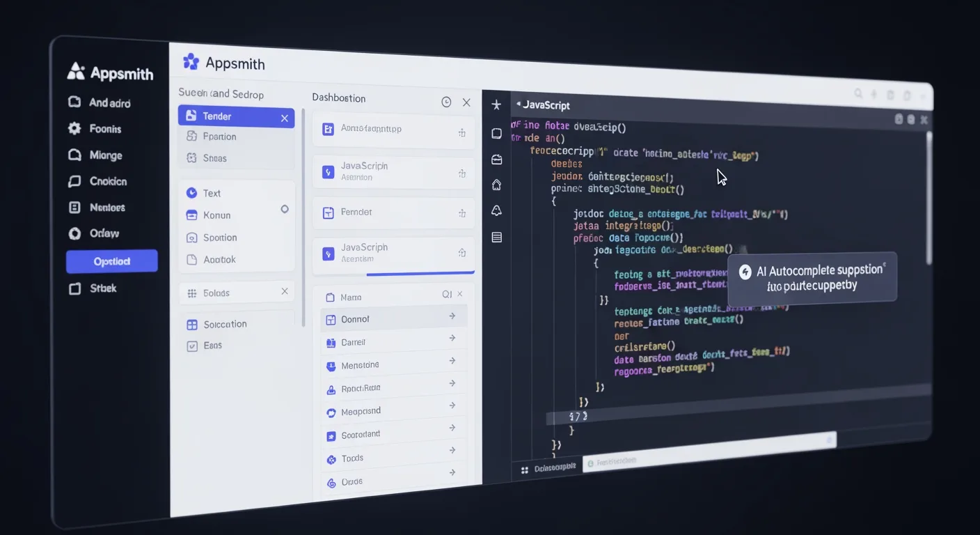Expand the Sooreiant row using its arrow
Image resolution: width=980 pixels, height=535 pixels.
click(x=452, y=428)
